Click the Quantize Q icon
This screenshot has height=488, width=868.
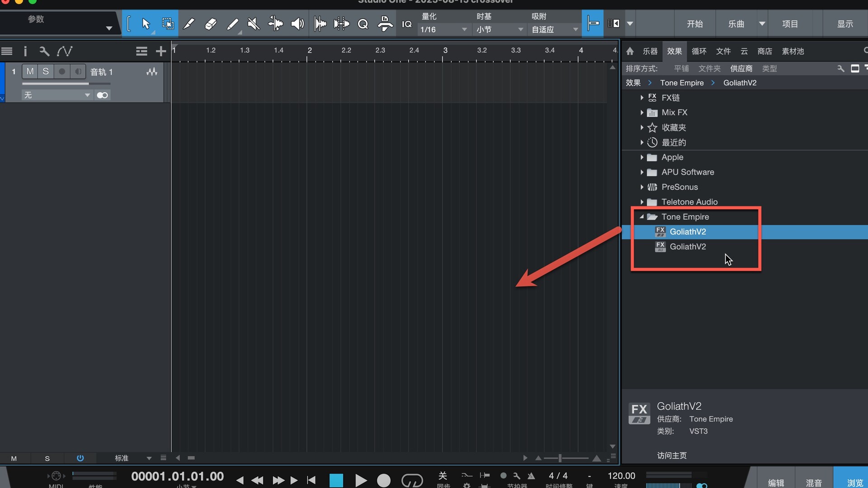(x=363, y=23)
